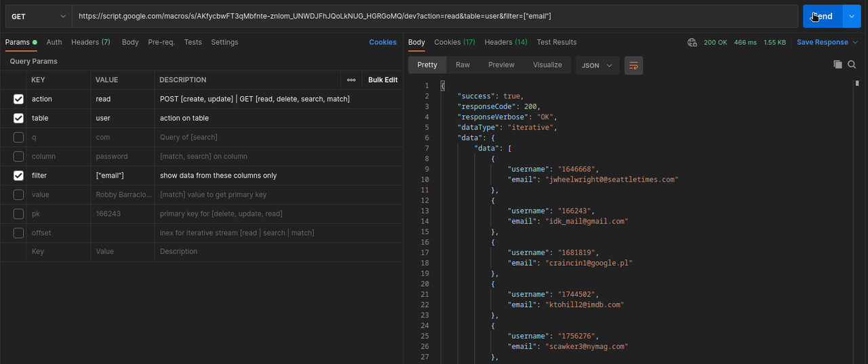Open the Pre-req. tab
The height and width of the screenshot is (364, 868).
[161, 42]
